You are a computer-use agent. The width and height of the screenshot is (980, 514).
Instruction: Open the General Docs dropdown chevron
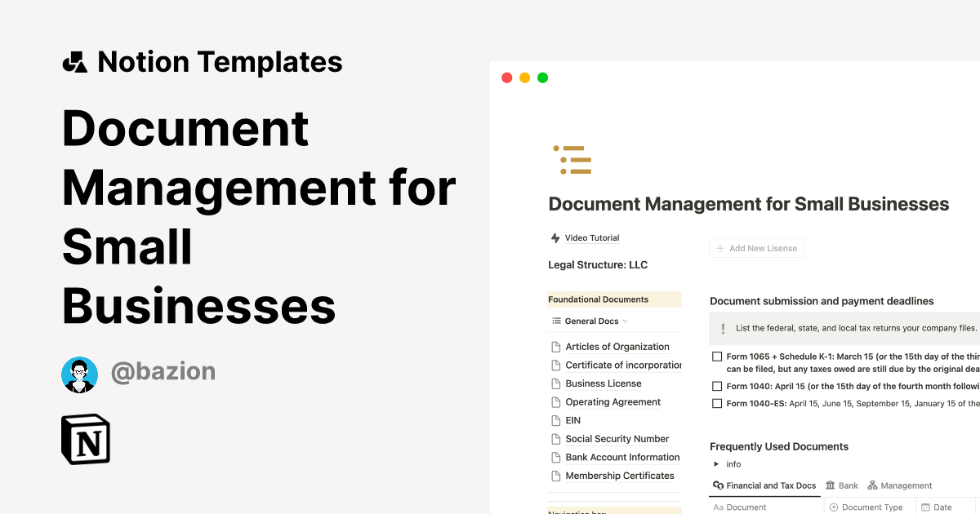(x=624, y=321)
